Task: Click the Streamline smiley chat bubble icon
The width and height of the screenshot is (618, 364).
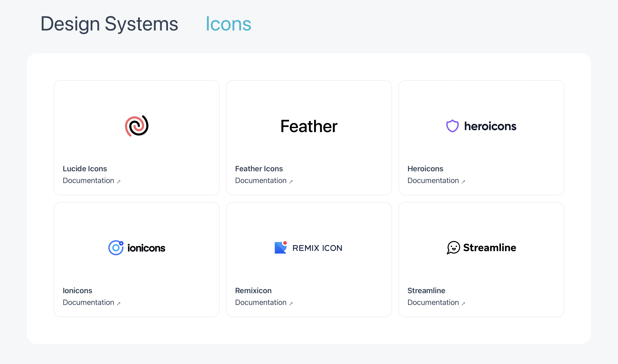Action: click(x=453, y=248)
